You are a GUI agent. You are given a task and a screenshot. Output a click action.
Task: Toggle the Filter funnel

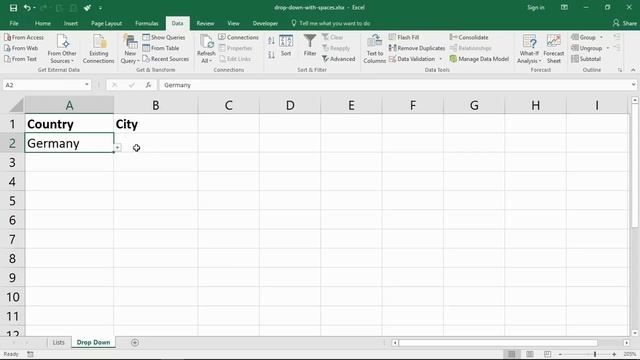click(x=310, y=46)
